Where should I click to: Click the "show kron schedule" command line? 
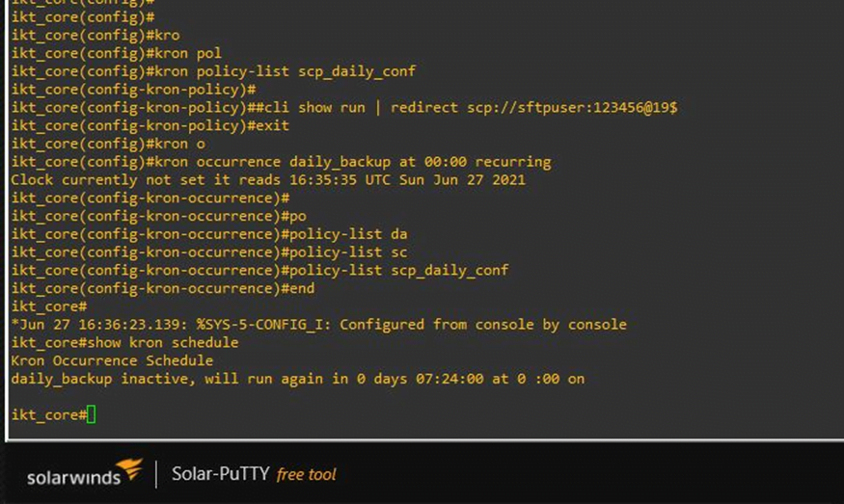click(124, 342)
